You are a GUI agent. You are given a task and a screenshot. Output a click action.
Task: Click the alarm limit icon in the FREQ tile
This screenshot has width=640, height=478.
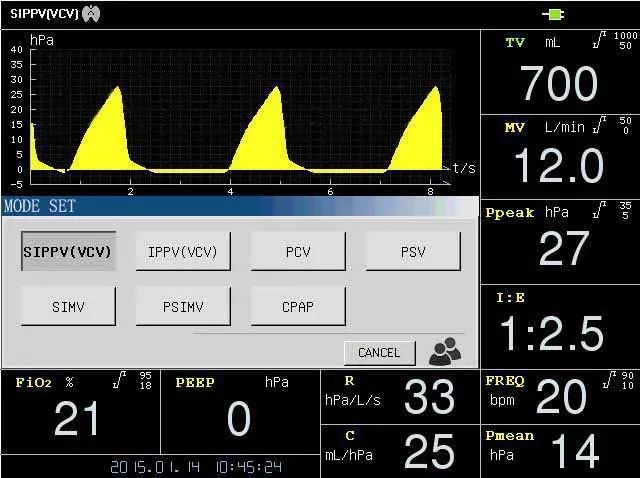(599, 380)
